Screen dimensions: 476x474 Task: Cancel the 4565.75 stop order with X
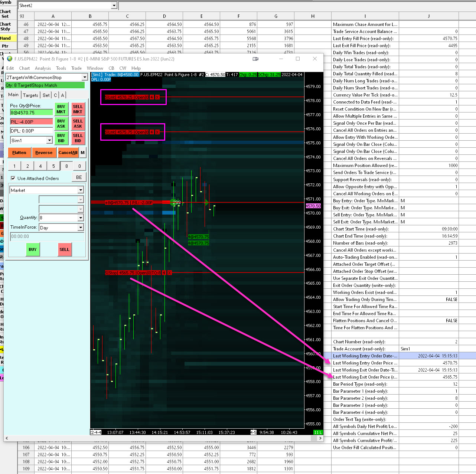170,273
